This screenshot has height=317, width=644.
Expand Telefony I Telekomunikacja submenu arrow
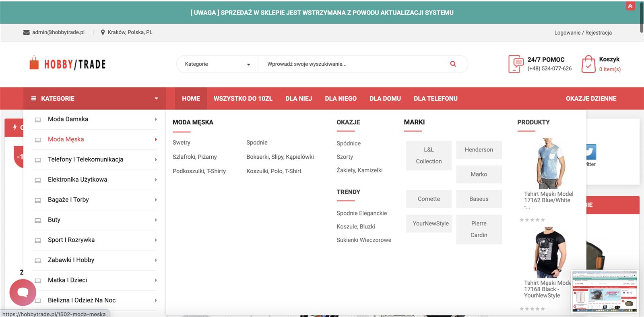coord(156,160)
